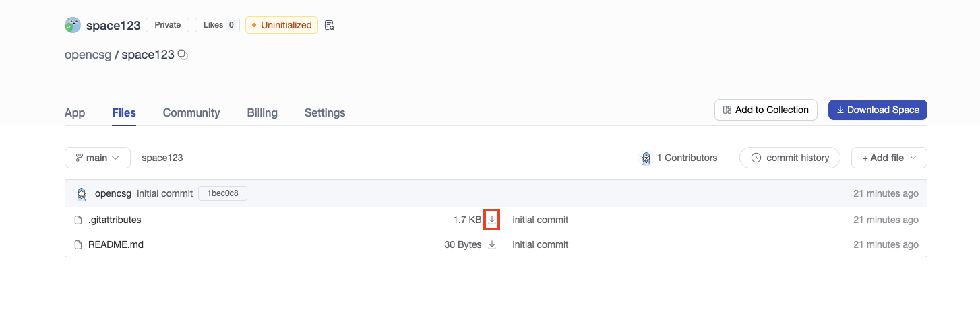Go to the Settings tab
Image resolution: width=980 pixels, height=326 pixels.
click(325, 112)
